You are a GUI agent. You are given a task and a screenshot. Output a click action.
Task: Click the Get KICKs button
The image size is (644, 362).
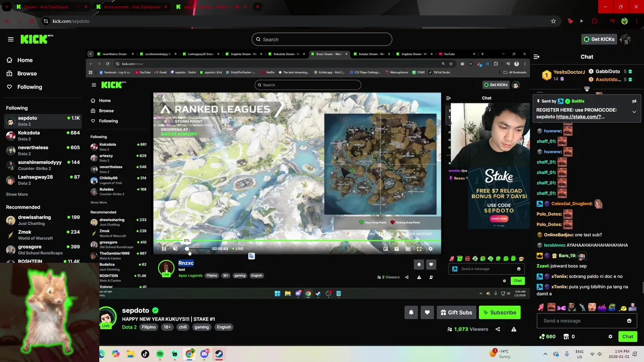(x=598, y=39)
